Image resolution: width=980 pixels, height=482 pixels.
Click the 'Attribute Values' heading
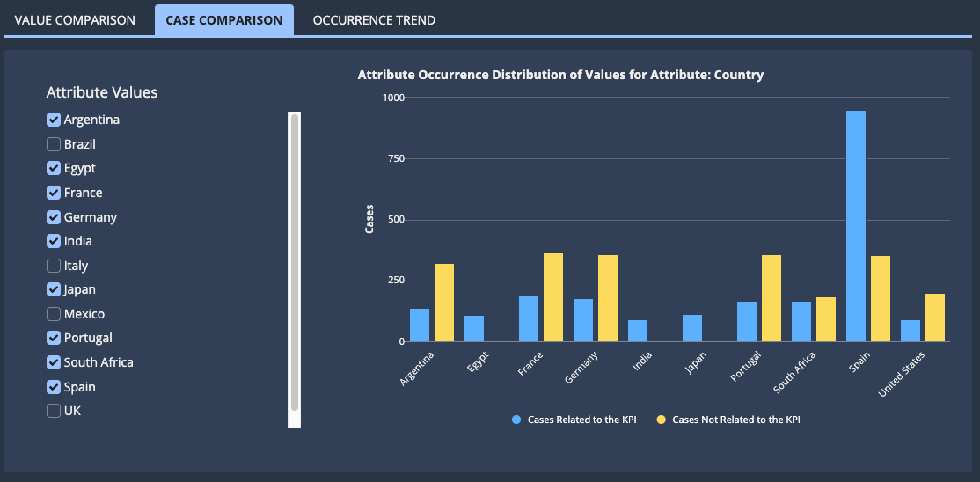[x=102, y=92]
